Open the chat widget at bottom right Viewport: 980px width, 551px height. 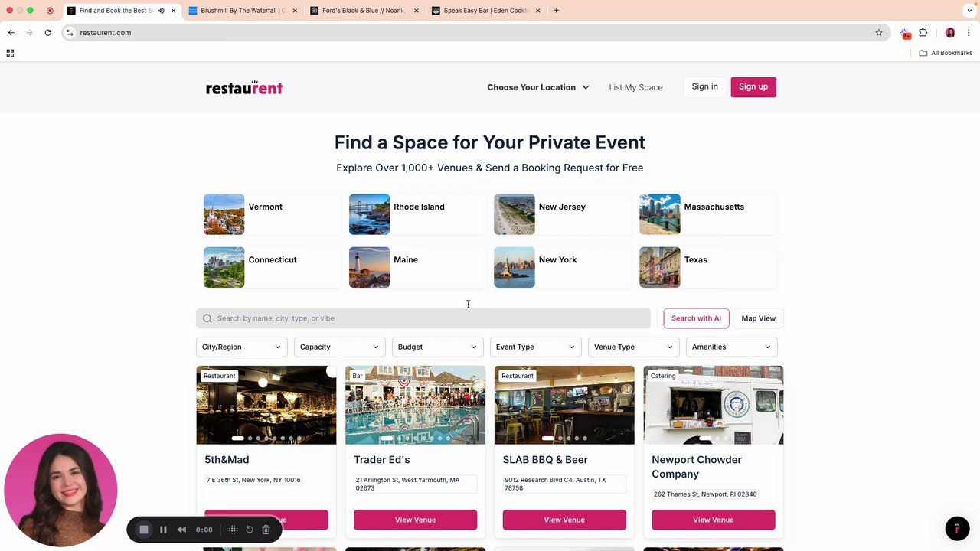(957, 529)
